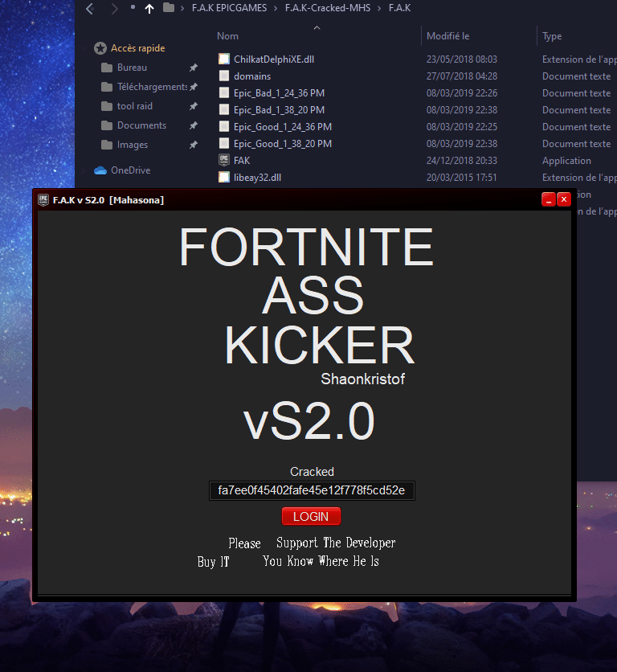Sort files by Type column
The width and height of the screenshot is (617, 672).
tap(552, 36)
